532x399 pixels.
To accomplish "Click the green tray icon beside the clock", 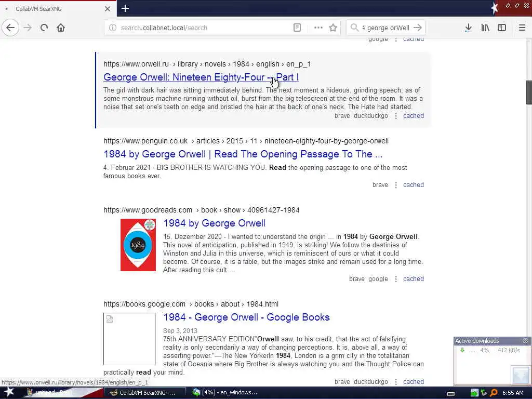I will tap(474, 393).
